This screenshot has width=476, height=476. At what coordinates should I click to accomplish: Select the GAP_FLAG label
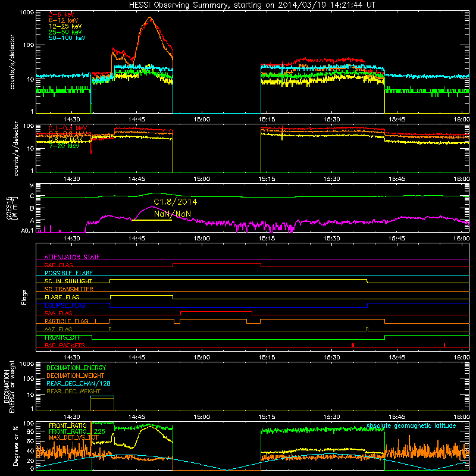click(58, 265)
